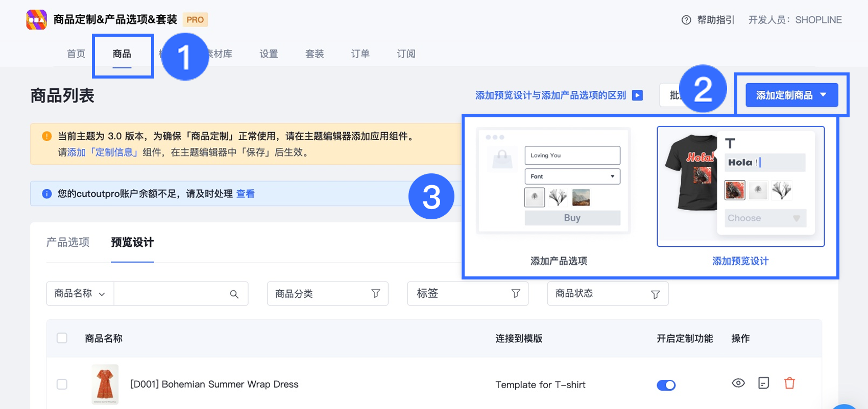Click the 帮助指引 text link
The width and height of the screenshot is (868, 409).
click(716, 20)
